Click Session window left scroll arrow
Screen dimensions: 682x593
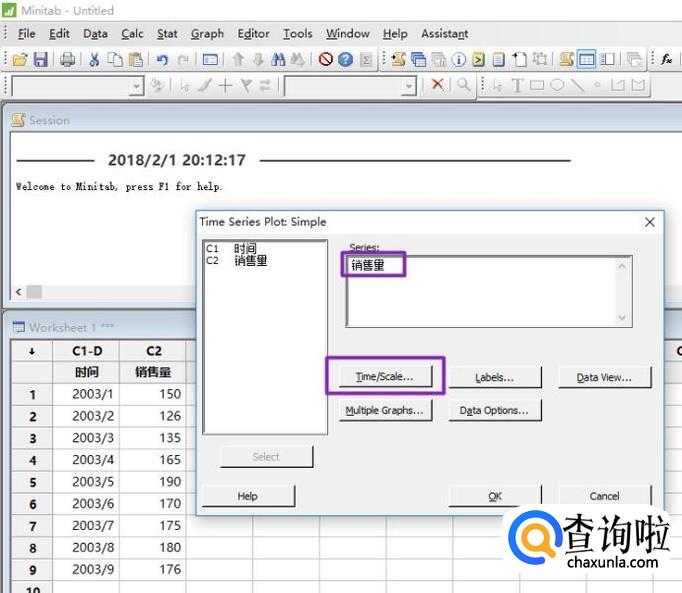tap(19, 292)
